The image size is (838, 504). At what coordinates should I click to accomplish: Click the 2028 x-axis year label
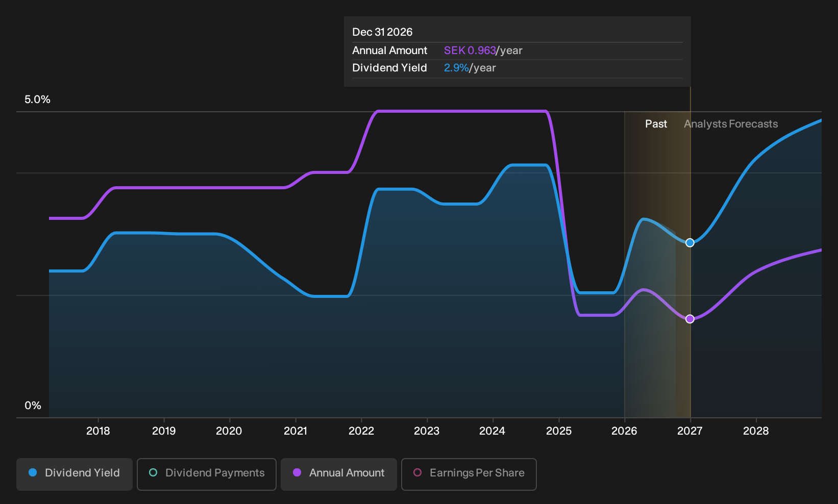(x=756, y=431)
